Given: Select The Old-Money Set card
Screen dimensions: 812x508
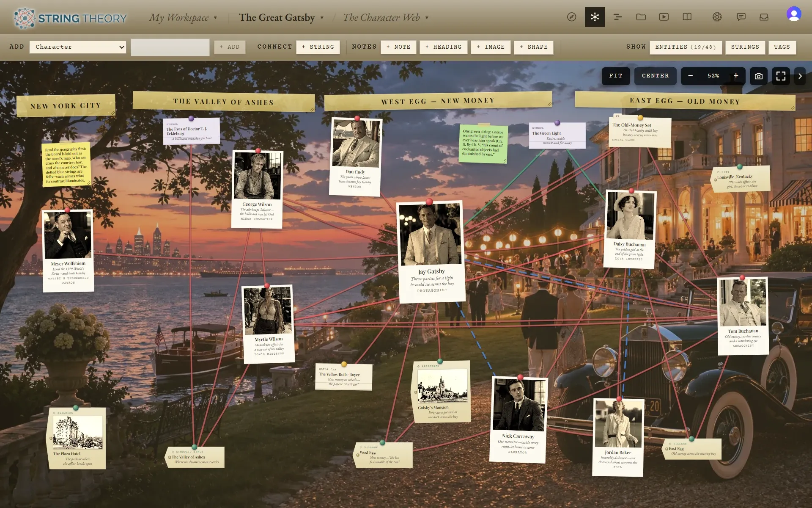Looking at the screenshot, I should [640, 132].
